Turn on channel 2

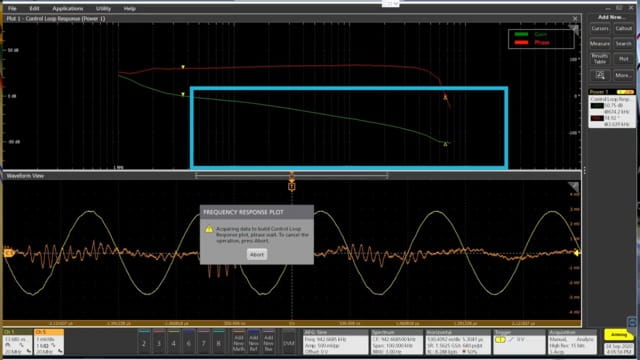click(x=144, y=342)
